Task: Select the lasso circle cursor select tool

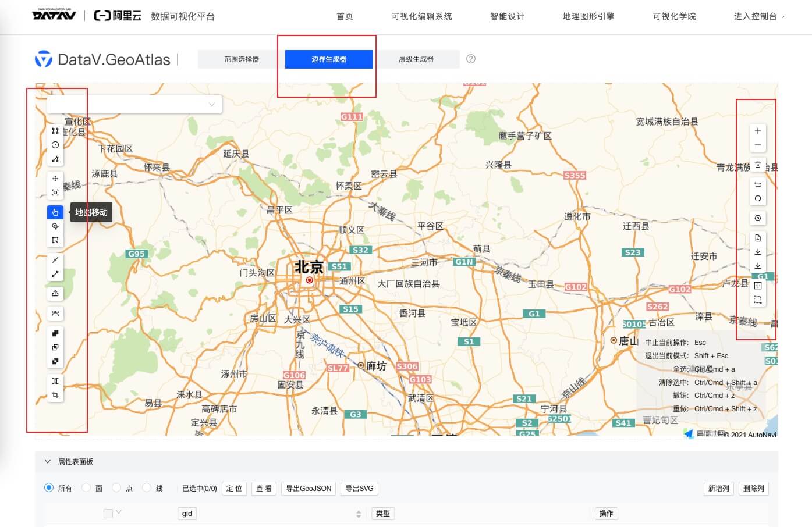Action: click(55, 226)
